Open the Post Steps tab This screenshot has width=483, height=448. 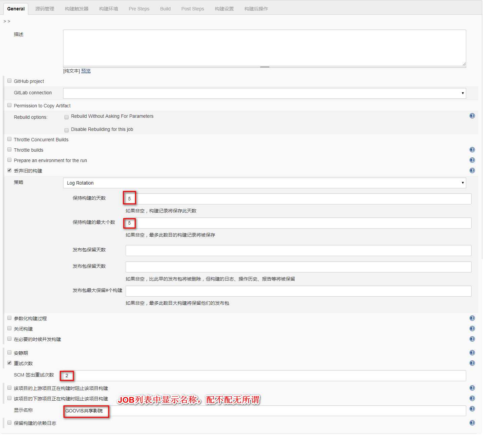[x=192, y=9]
